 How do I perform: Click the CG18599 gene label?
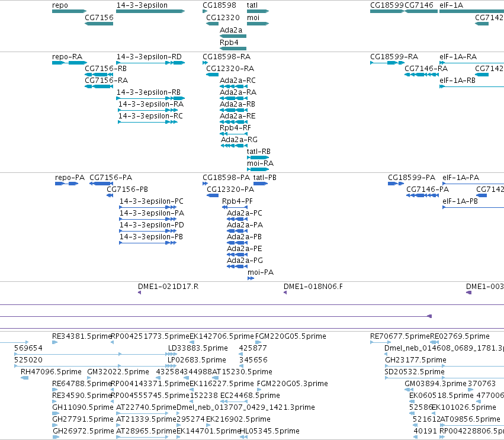pyautogui.click(x=387, y=5)
